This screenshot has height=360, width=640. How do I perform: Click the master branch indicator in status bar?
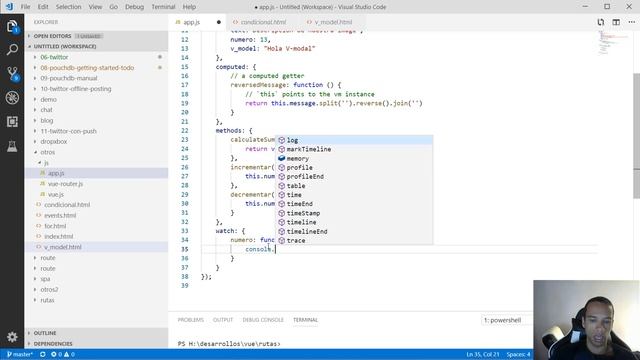(x=20, y=354)
